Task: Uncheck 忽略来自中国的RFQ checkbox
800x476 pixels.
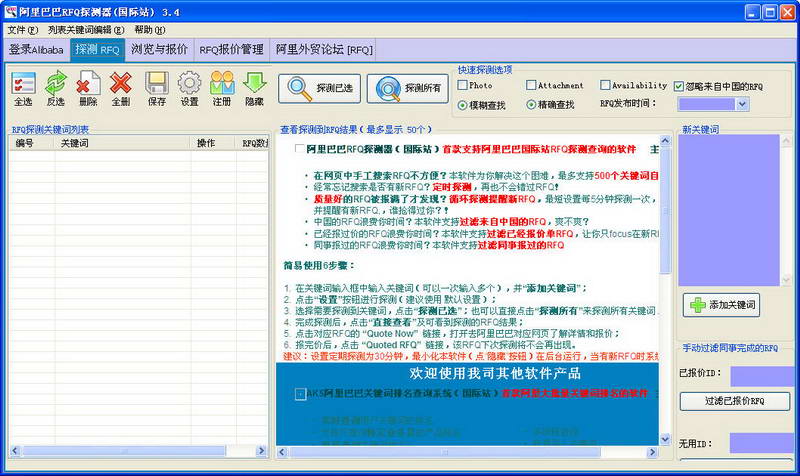Action: point(679,86)
